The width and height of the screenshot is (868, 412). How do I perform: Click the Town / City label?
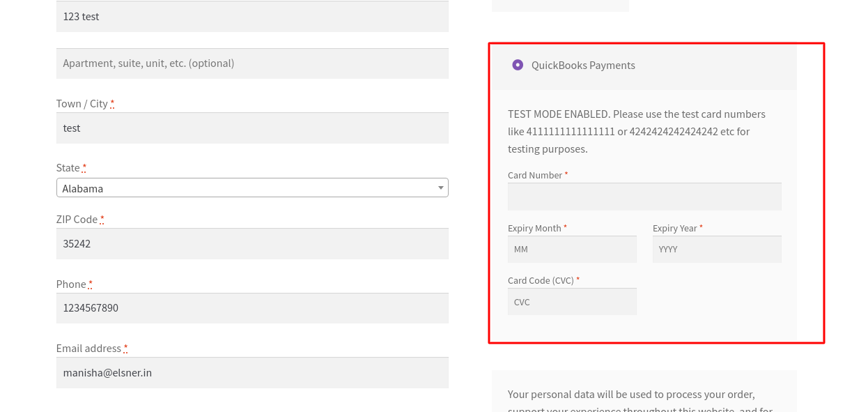[82, 104]
